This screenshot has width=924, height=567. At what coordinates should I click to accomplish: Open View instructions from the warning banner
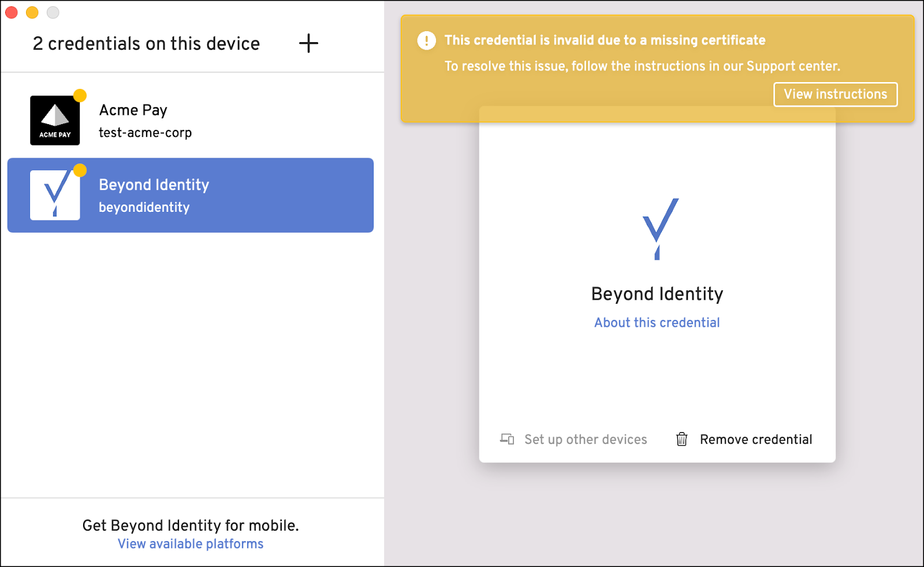[x=835, y=94]
